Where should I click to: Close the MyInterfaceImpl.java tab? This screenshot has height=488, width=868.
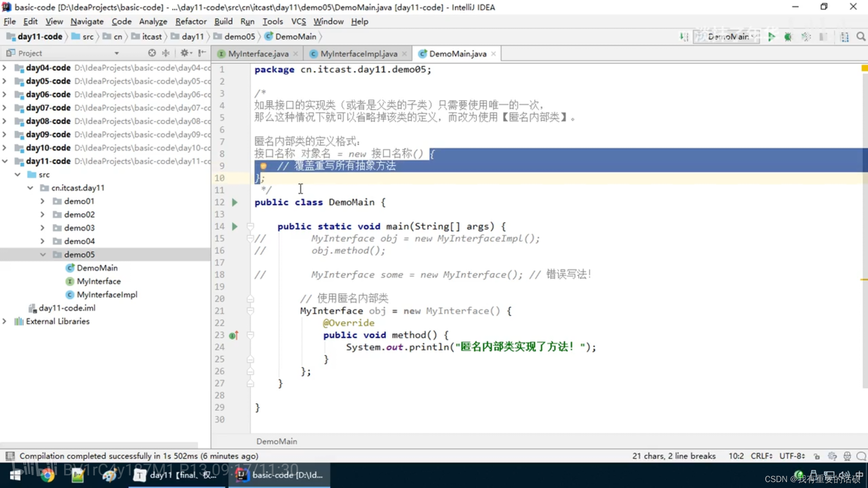point(405,54)
